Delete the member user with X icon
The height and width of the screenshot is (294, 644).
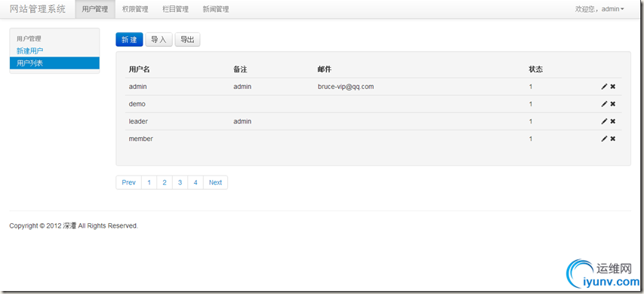coord(612,139)
